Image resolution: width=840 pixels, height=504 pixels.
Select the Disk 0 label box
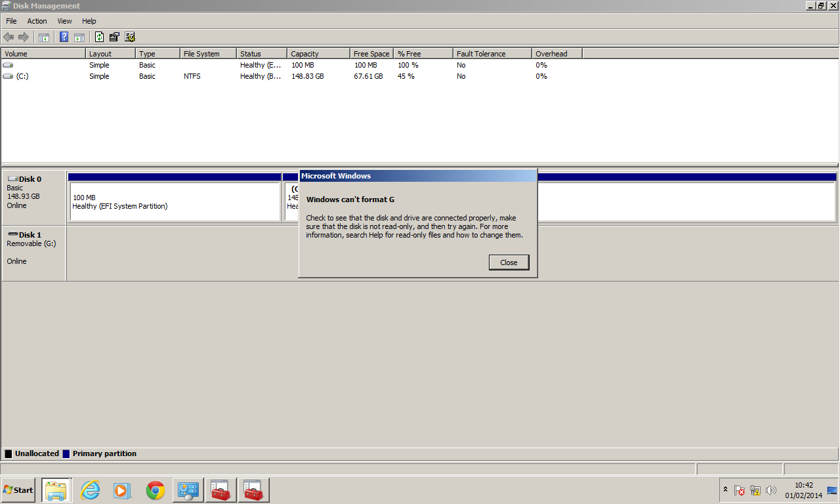[x=34, y=197]
